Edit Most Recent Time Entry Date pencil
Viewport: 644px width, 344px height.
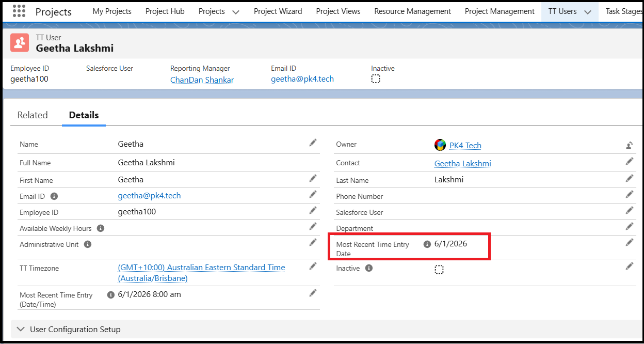pyautogui.click(x=630, y=242)
